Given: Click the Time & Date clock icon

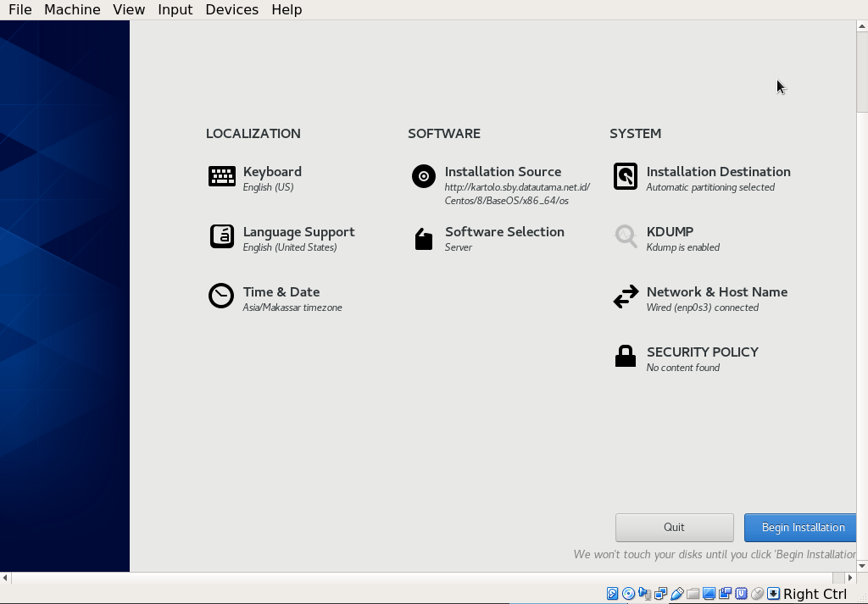Looking at the screenshot, I should [221, 296].
